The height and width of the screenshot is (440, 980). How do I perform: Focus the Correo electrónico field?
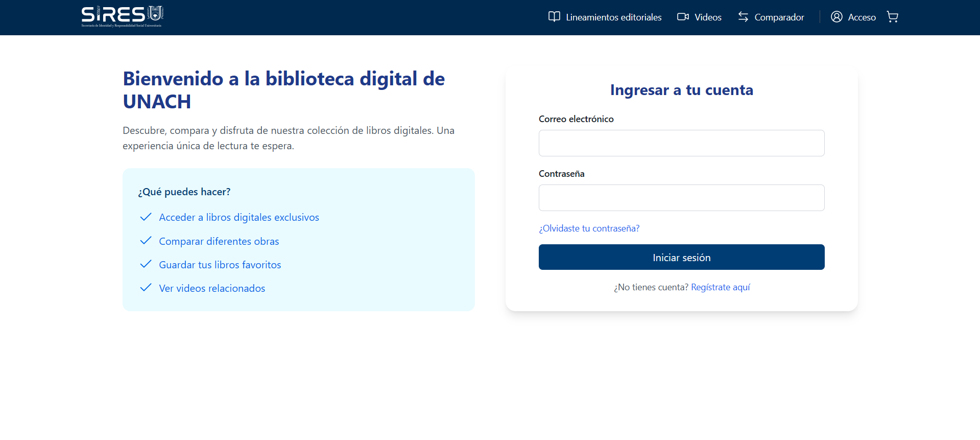pyautogui.click(x=681, y=143)
